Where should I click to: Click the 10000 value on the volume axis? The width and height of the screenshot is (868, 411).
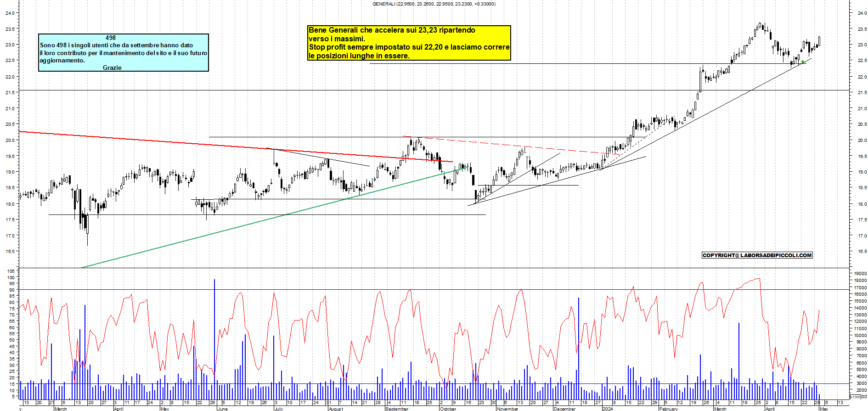click(860, 336)
